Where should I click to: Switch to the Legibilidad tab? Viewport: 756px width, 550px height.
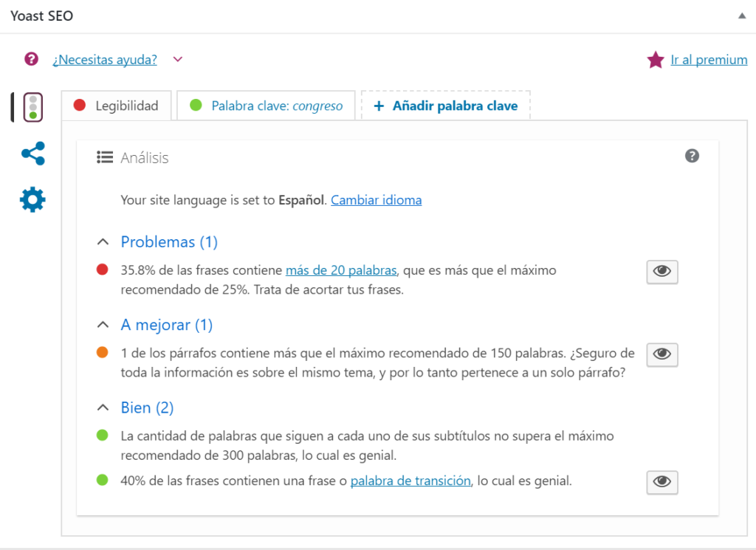pos(116,106)
